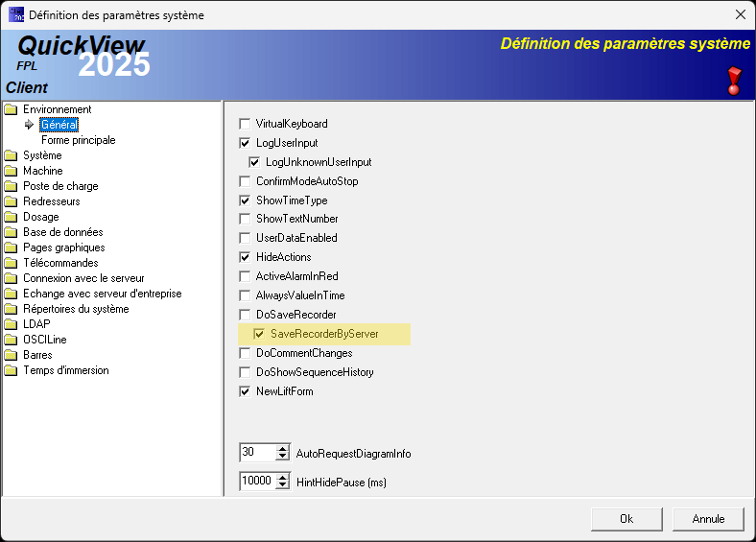Uncheck the HideActions checkbox

click(x=245, y=257)
